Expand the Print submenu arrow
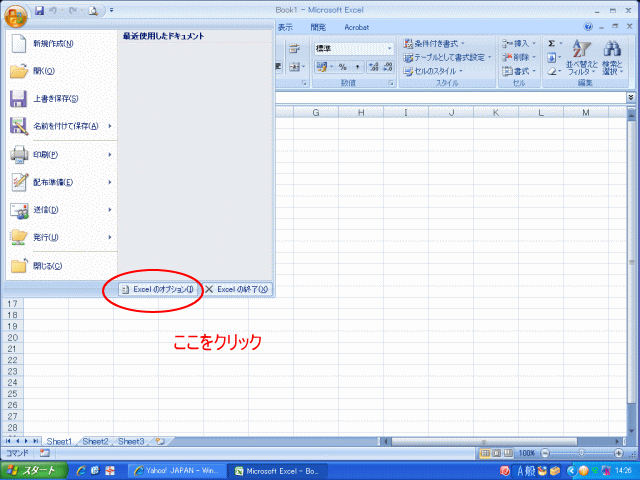The height and width of the screenshot is (480, 640). 110,155
